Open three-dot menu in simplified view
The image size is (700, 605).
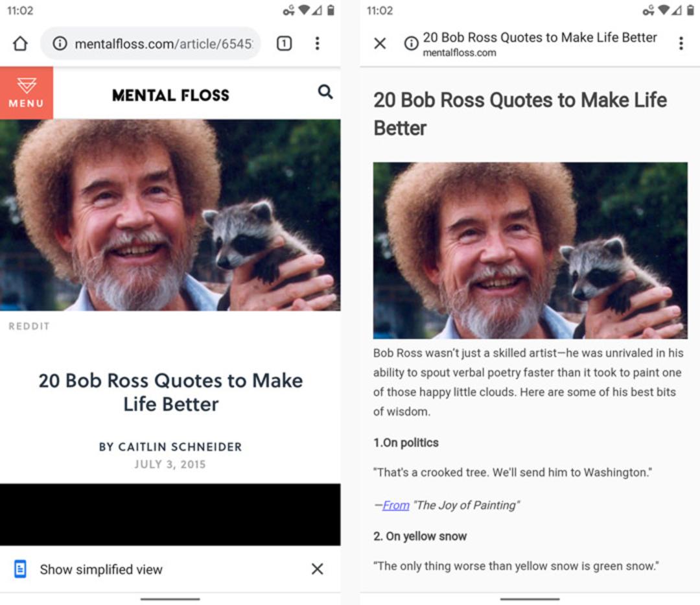[681, 43]
